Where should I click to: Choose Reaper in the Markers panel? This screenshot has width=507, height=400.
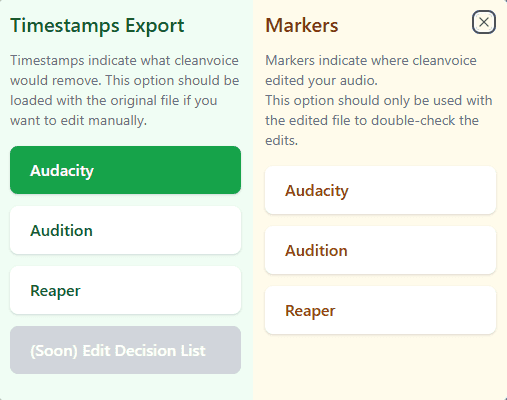(380, 310)
